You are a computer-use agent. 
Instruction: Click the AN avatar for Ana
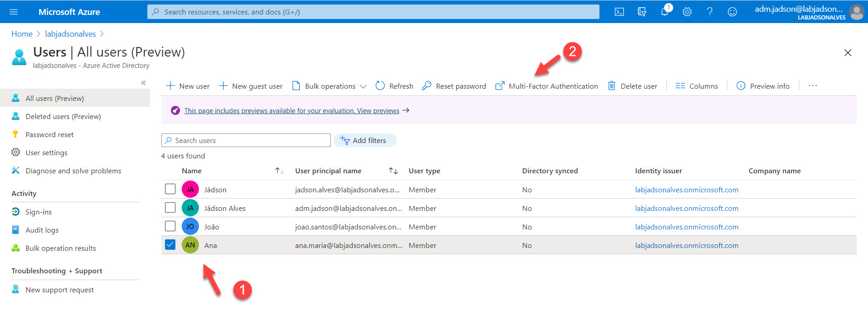190,245
